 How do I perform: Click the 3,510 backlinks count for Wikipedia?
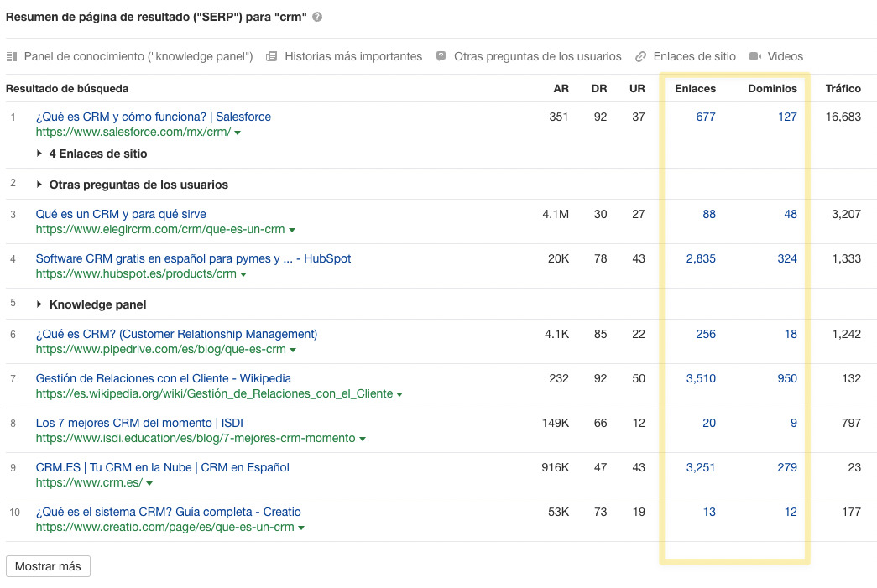[x=700, y=378]
